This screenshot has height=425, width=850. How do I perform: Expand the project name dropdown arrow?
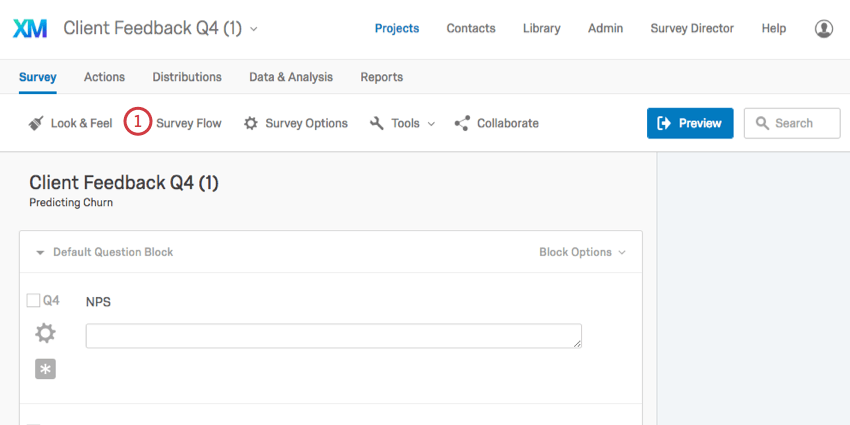pyautogui.click(x=254, y=29)
